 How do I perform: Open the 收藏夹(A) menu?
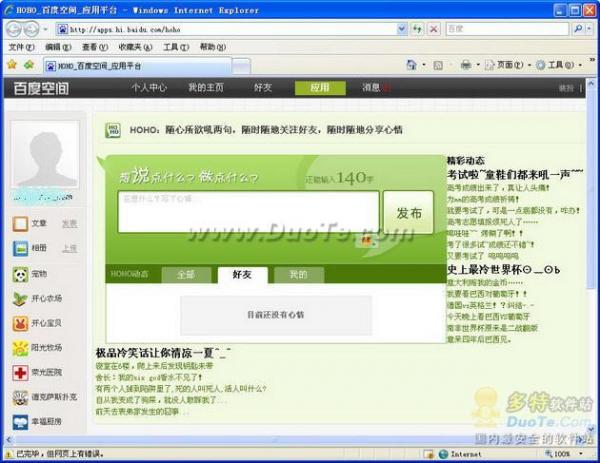click(x=135, y=47)
